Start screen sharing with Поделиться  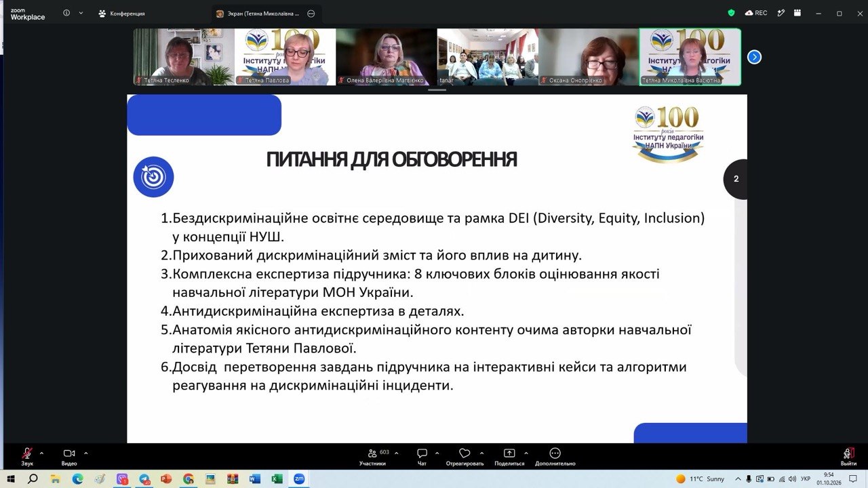point(509,456)
